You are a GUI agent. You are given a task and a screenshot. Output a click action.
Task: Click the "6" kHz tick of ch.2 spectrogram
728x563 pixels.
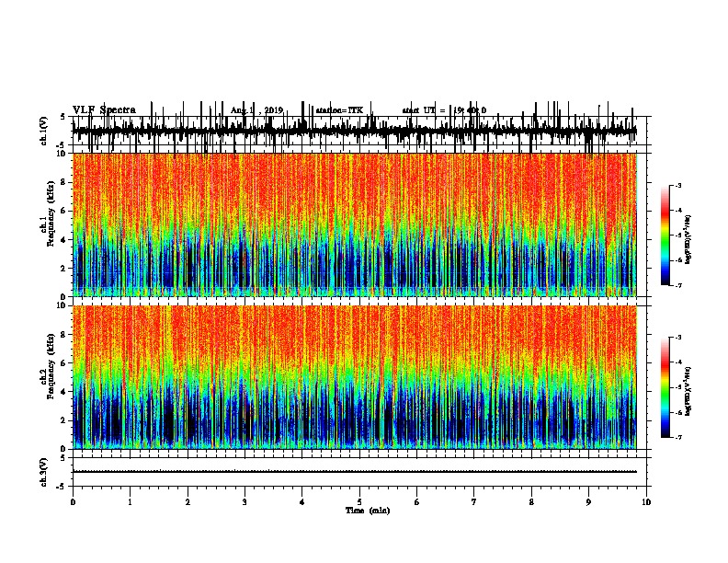pos(63,363)
